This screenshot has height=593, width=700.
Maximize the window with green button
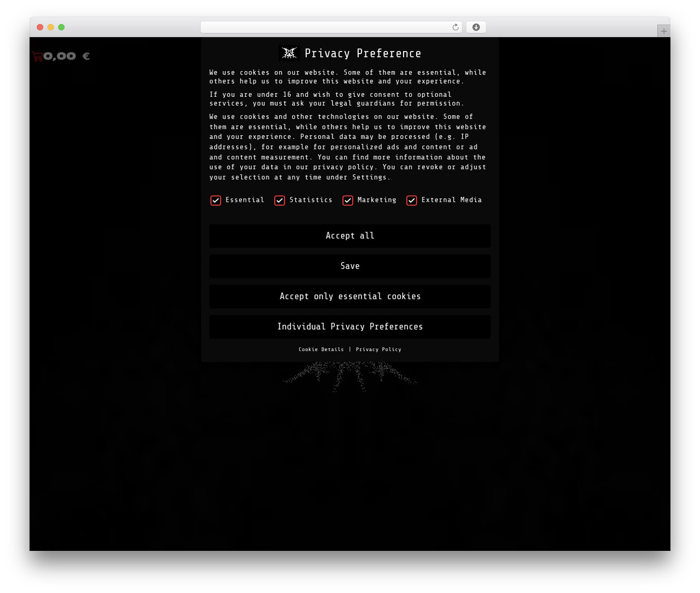pos(61,27)
